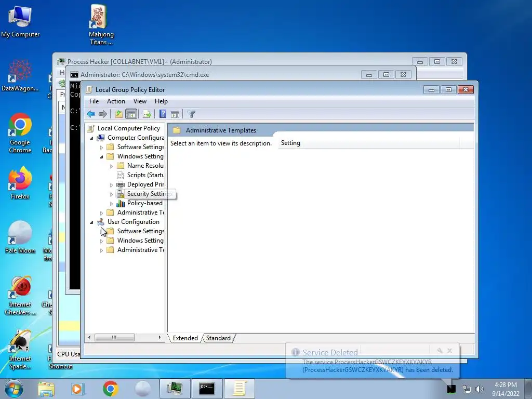Click the Forward arrow in toolbar

pyautogui.click(x=103, y=114)
